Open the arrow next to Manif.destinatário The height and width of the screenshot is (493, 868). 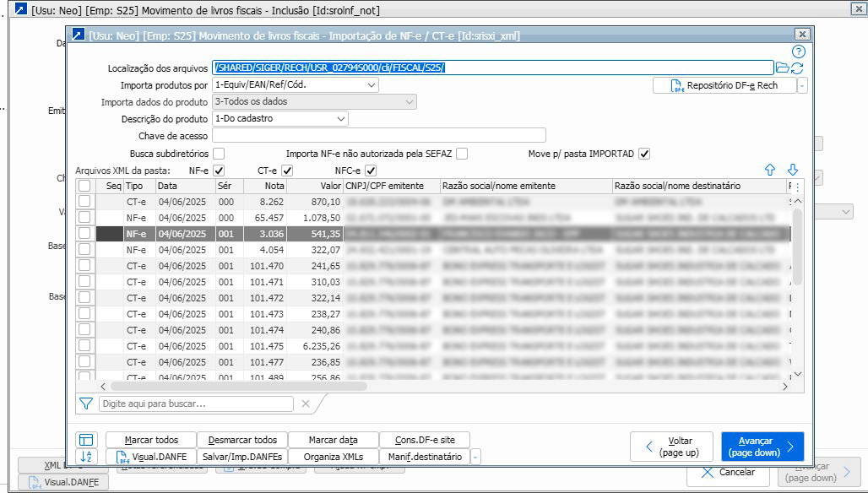(475, 457)
